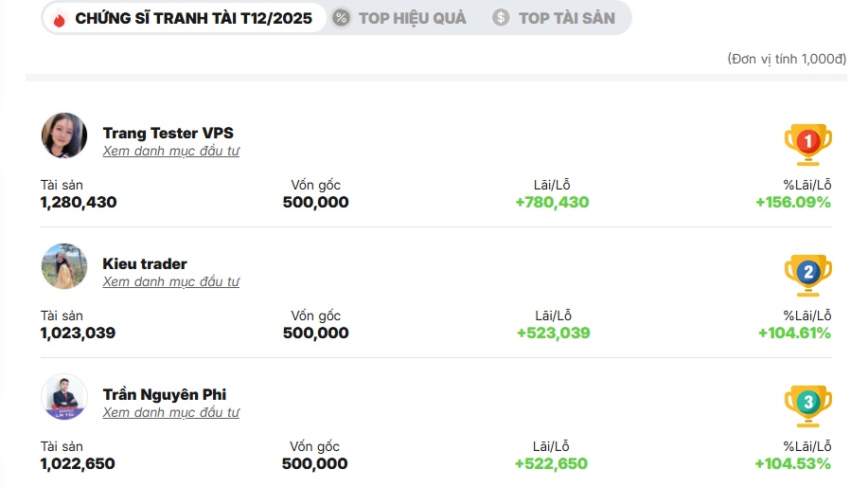Switch to the TOP HIỆU QUẢ tab

[412, 18]
